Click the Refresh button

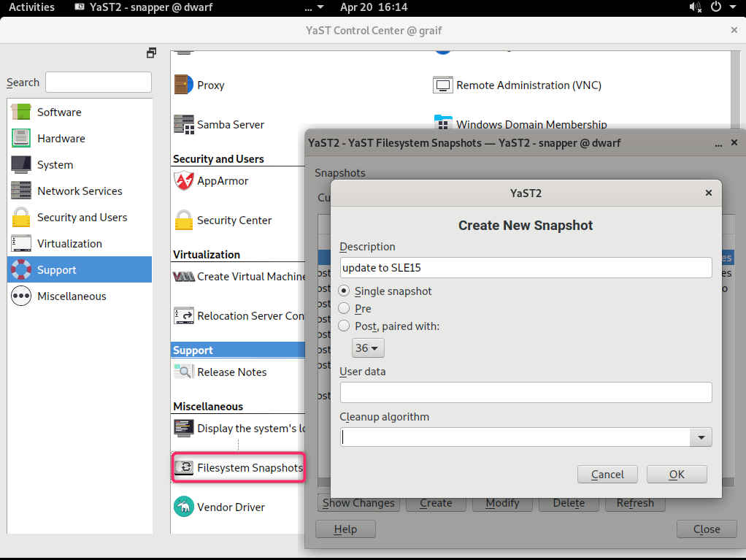(635, 503)
